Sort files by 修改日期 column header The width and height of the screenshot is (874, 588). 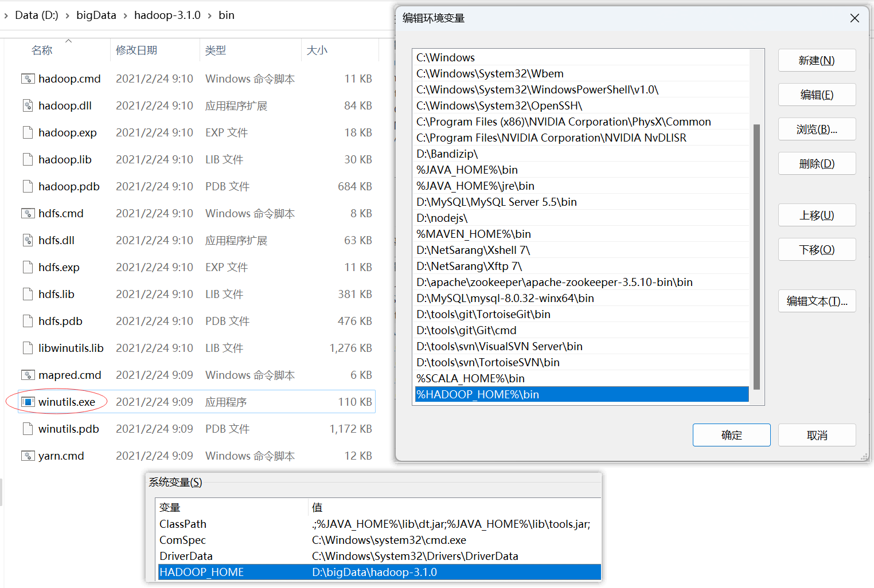click(x=136, y=50)
